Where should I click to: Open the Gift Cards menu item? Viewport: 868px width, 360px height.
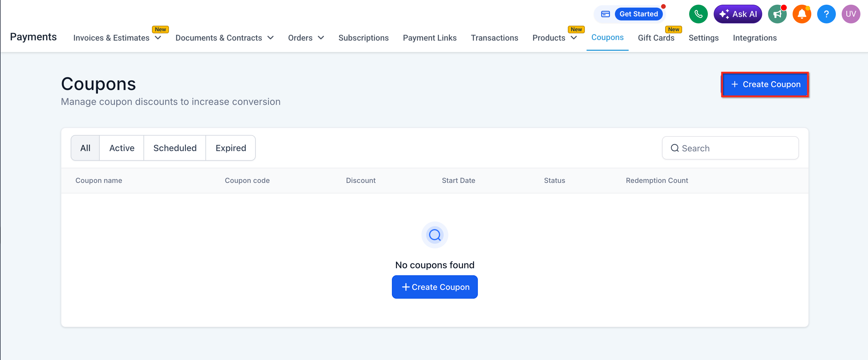click(x=656, y=38)
